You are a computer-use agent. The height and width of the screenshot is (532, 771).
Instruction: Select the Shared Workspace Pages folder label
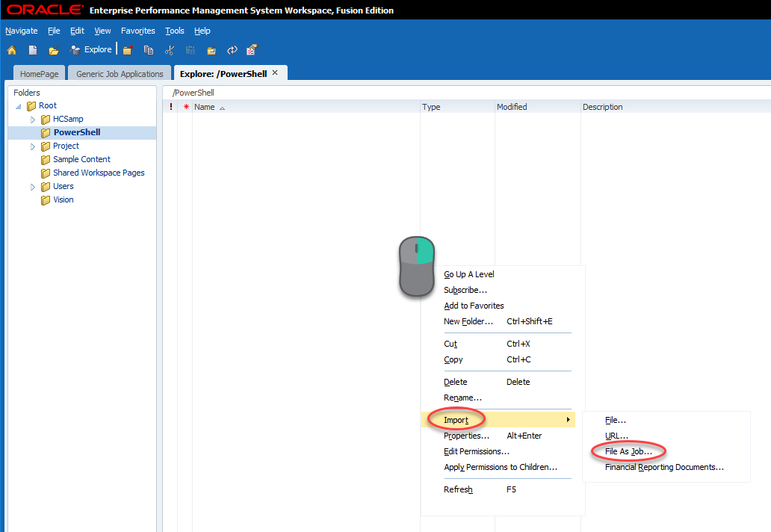[99, 173]
